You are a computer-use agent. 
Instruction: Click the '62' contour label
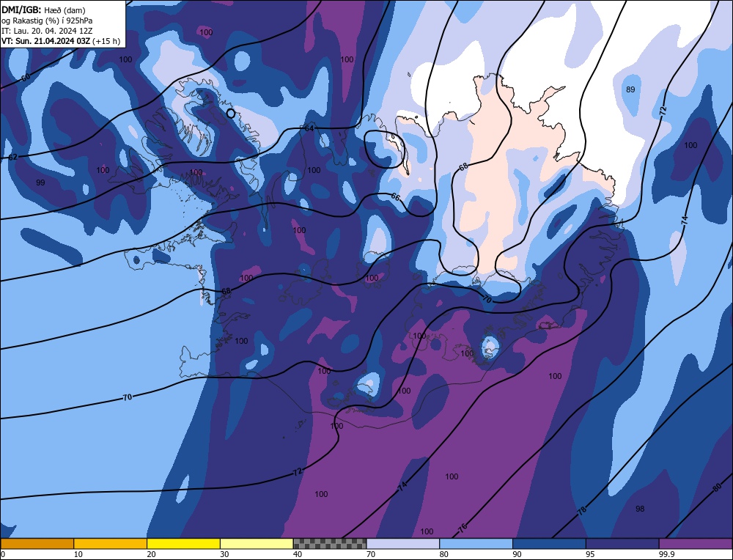(12, 157)
